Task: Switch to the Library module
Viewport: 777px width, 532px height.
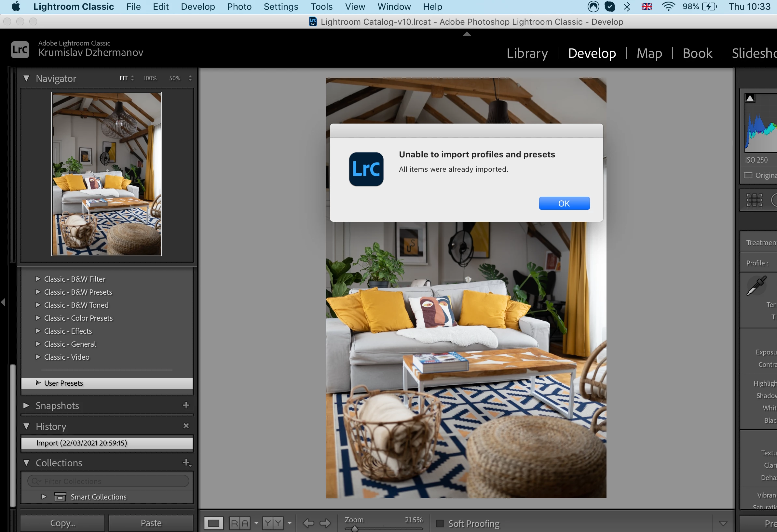Action: [527, 53]
